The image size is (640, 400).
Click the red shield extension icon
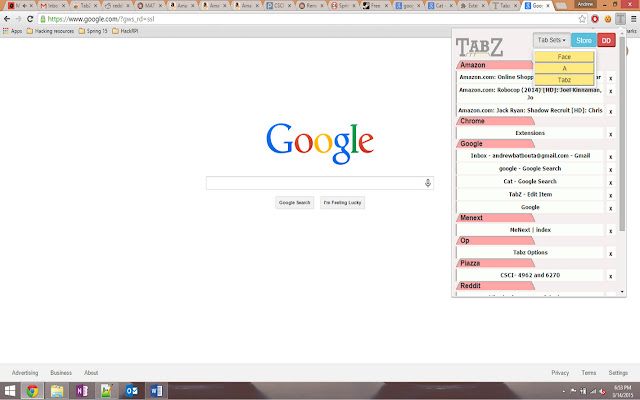595,19
